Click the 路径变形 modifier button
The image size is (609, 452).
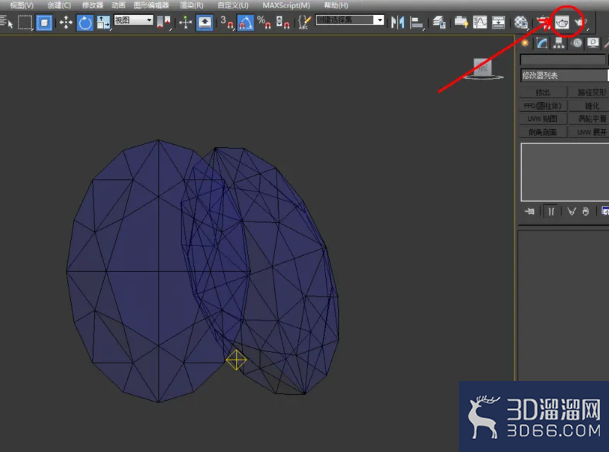(589, 92)
